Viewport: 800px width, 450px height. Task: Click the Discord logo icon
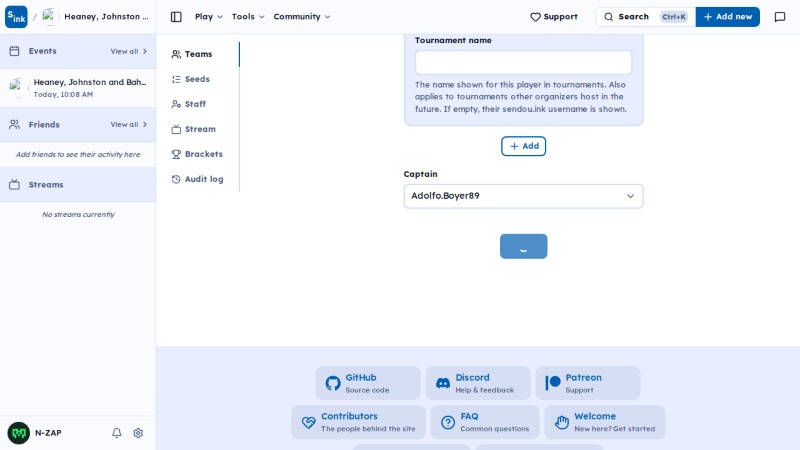[x=443, y=383]
